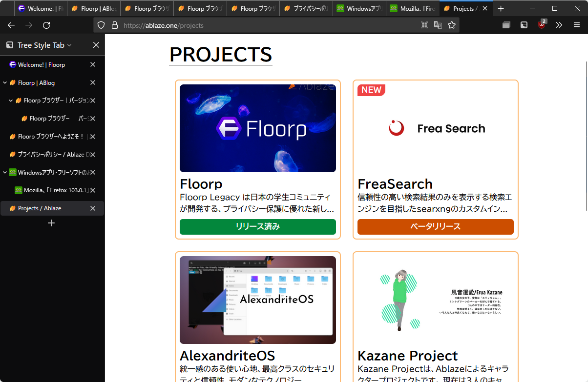Translate this page using the translate icon
The image size is (588, 382).
[x=438, y=25]
